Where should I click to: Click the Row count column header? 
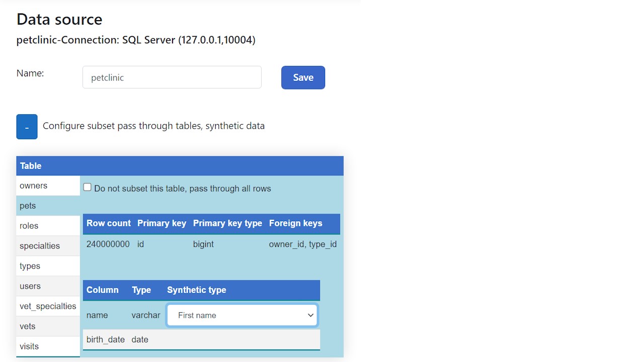[x=108, y=223]
